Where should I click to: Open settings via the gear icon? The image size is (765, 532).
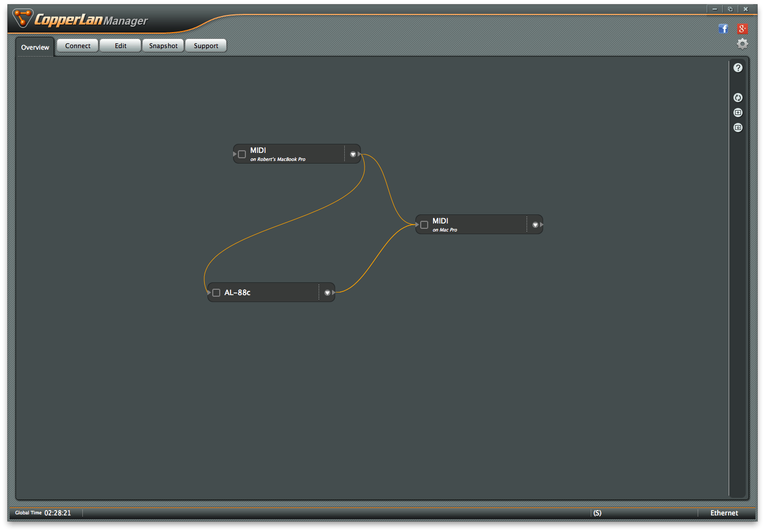742,44
